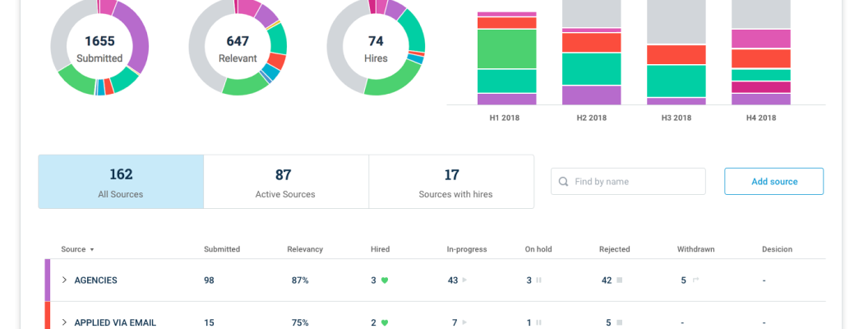The height and width of the screenshot is (329, 868).
Task: Expand the Applied via Email row
Action: [x=64, y=323]
